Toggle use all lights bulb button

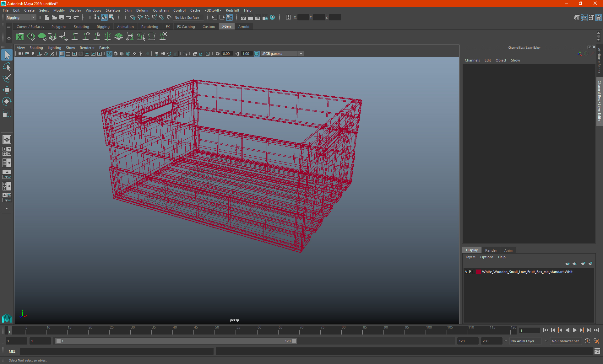pos(141,54)
